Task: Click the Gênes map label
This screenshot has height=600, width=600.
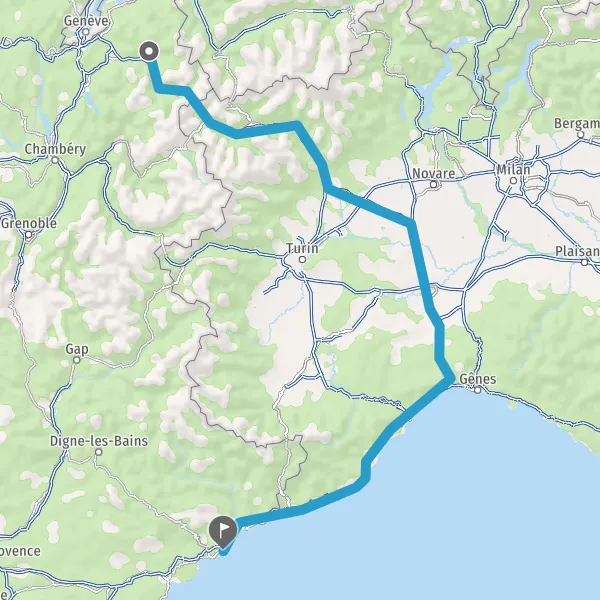Action: click(x=478, y=379)
